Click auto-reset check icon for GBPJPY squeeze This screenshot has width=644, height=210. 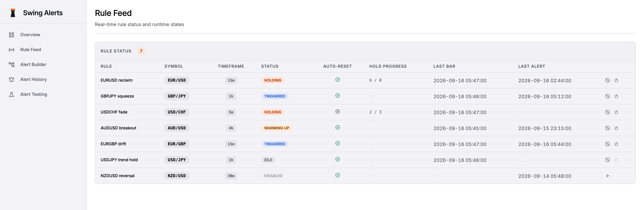point(337,96)
